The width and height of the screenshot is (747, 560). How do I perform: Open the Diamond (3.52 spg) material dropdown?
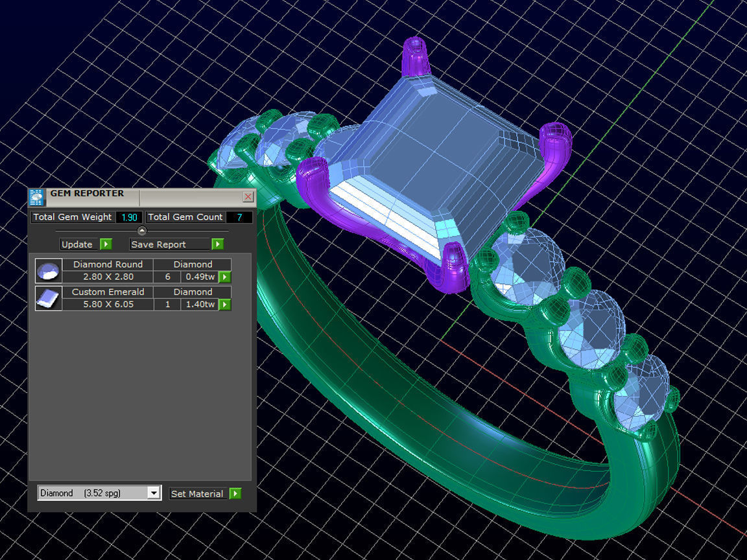click(100, 493)
